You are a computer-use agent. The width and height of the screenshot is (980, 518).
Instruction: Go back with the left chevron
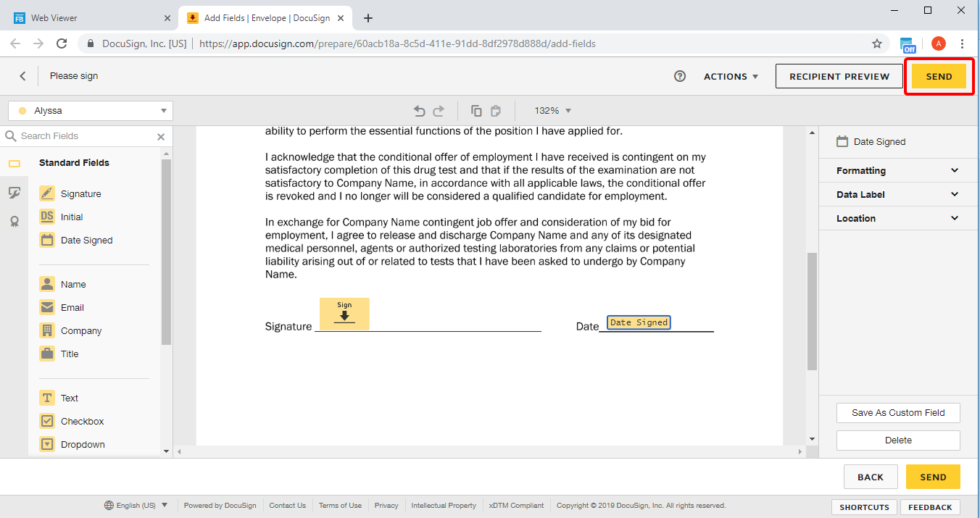click(22, 76)
